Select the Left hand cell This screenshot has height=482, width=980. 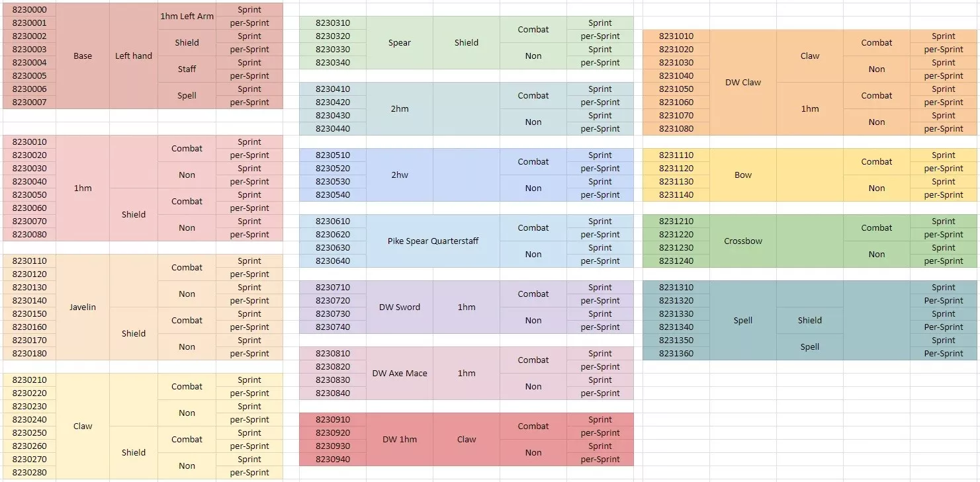pyautogui.click(x=134, y=56)
